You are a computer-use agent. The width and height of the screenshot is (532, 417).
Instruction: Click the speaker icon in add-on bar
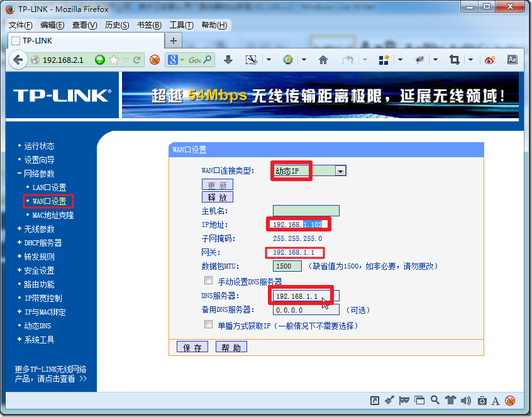point(466,401)
